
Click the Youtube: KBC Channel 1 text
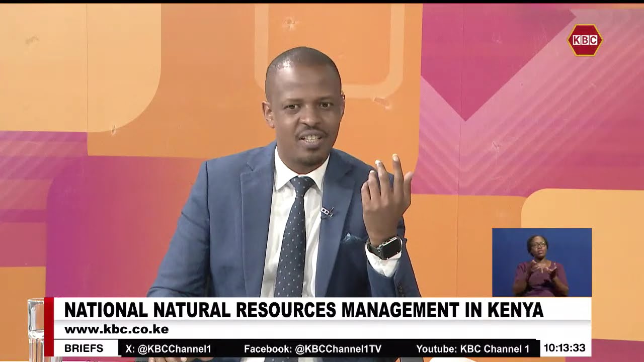(x=473, y=349)
